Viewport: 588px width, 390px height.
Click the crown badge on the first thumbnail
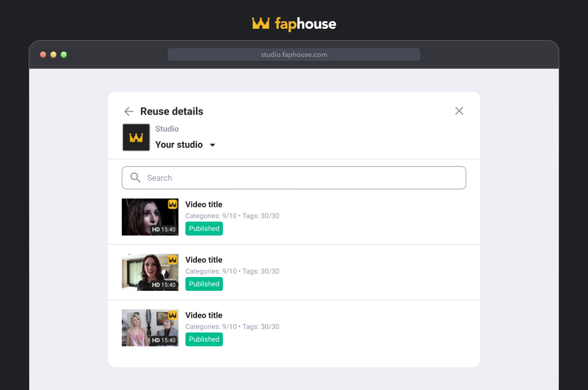172,204
